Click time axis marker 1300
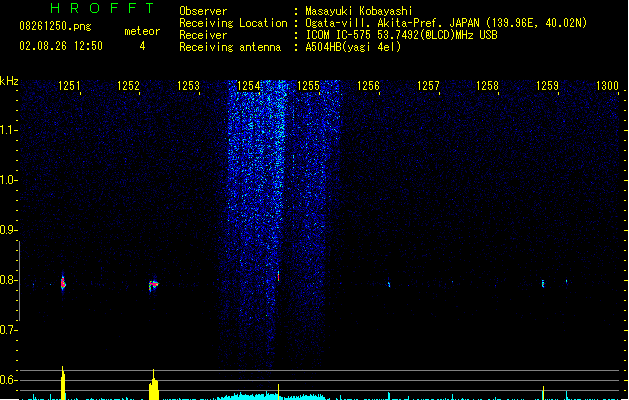 (607, 86)
